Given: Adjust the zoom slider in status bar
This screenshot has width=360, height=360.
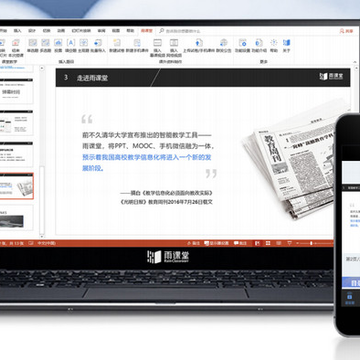Looking at the screenshot, I should click(x=312, y=243).
